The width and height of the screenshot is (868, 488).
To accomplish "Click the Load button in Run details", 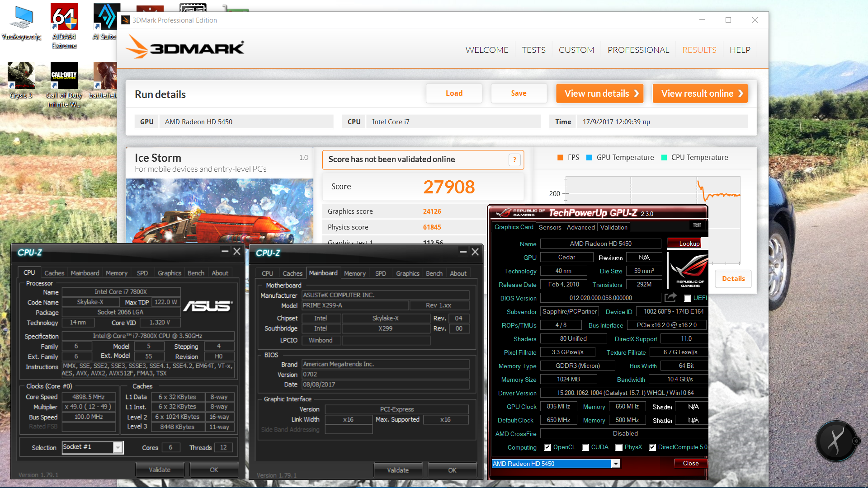I will pyautogui.click(x=454, y=93).
